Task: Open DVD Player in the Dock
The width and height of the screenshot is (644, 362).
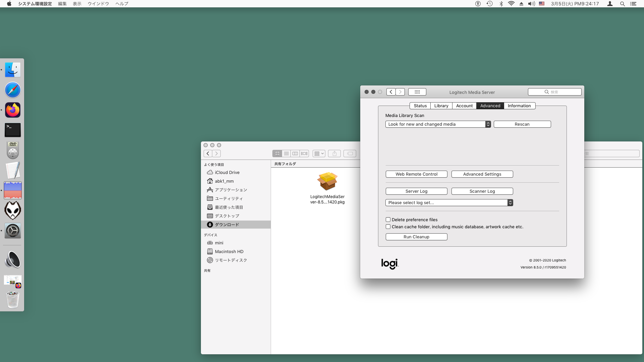Action: [13, 150]
